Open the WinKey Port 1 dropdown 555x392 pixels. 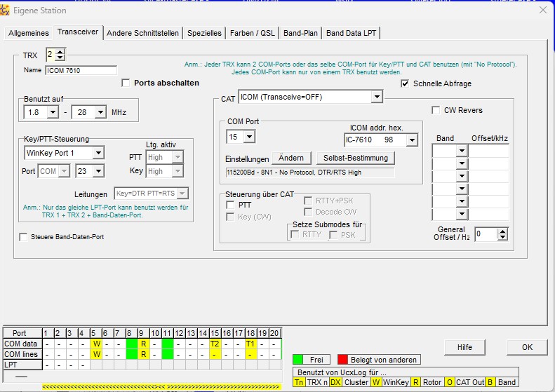tap(98, 153)
